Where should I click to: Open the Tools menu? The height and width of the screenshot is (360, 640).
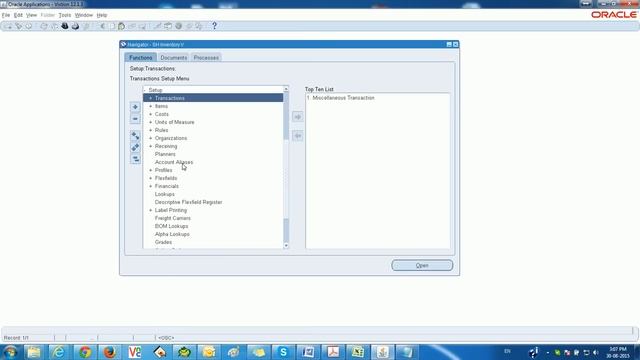(64, 15)
